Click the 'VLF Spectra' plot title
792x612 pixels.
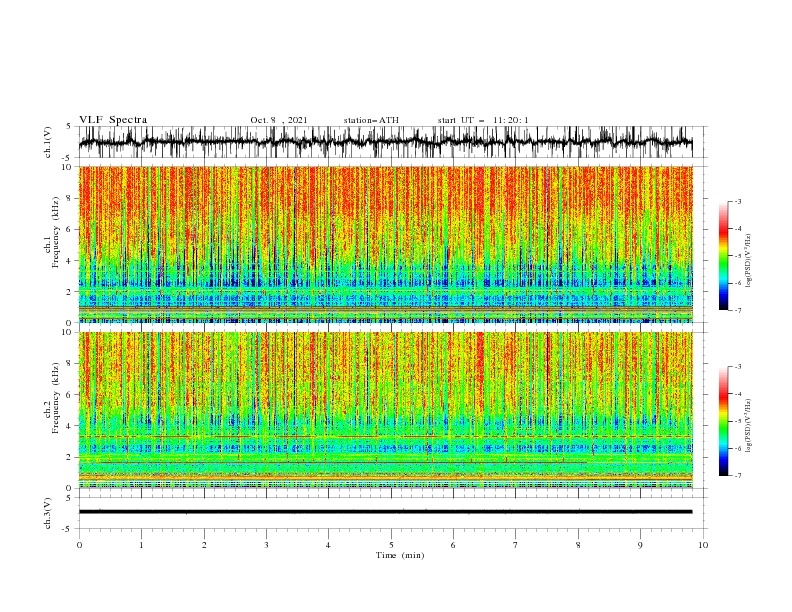pos(113,120)
